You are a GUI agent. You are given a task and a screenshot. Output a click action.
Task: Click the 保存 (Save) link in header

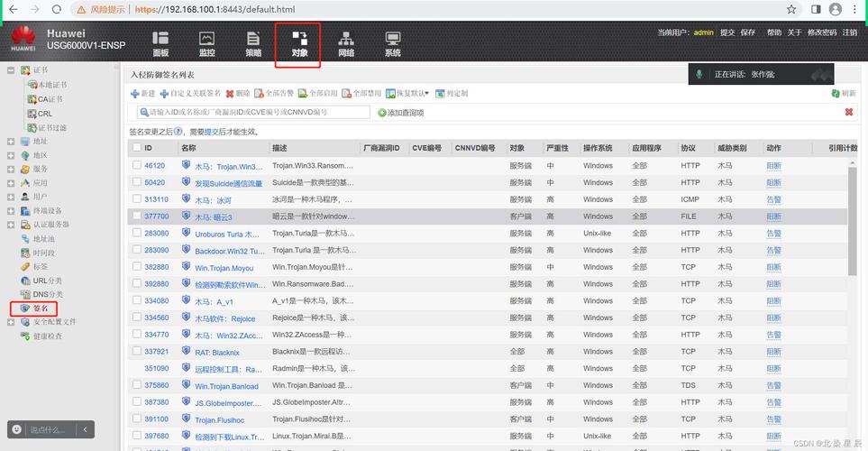tap(747, 32)
